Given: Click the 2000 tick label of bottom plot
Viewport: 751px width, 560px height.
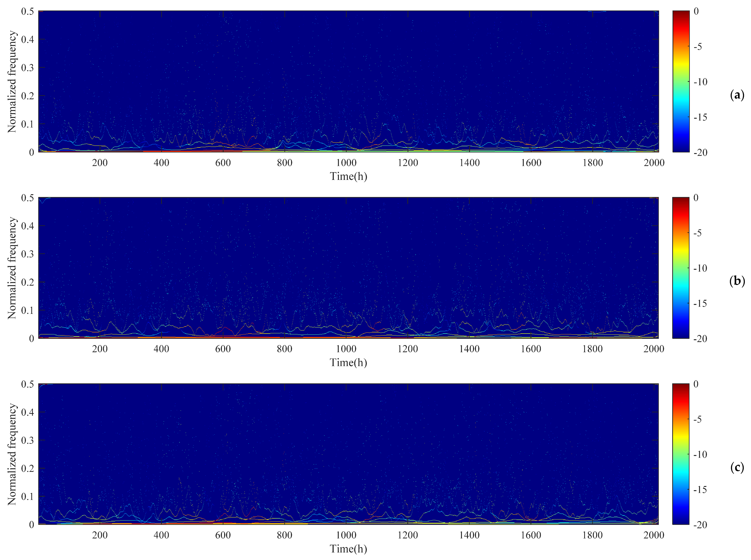Looking at the screenshot, I should point(654,535).
